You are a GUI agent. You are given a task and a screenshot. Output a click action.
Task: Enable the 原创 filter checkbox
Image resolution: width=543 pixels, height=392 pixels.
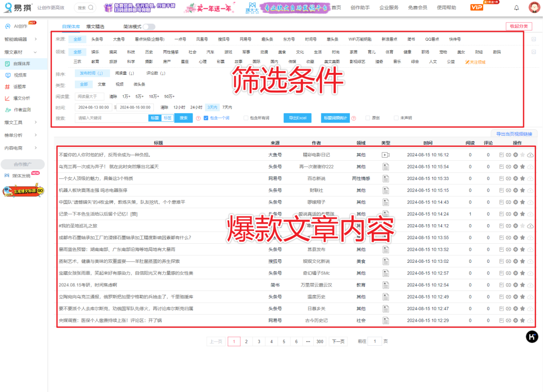coord(367,119)
